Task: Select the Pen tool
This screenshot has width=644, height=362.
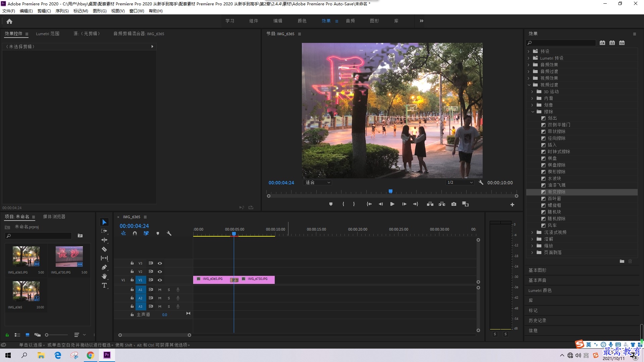Action: (104, 267)
